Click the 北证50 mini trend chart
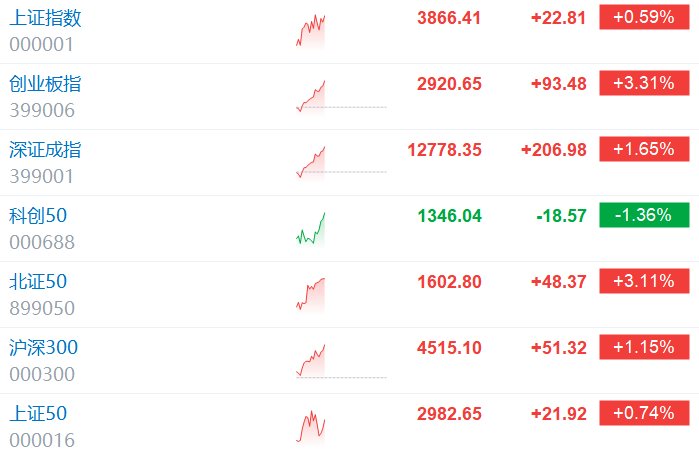The height and width of the screenshot is (450, 699). [x=311, y=294]
